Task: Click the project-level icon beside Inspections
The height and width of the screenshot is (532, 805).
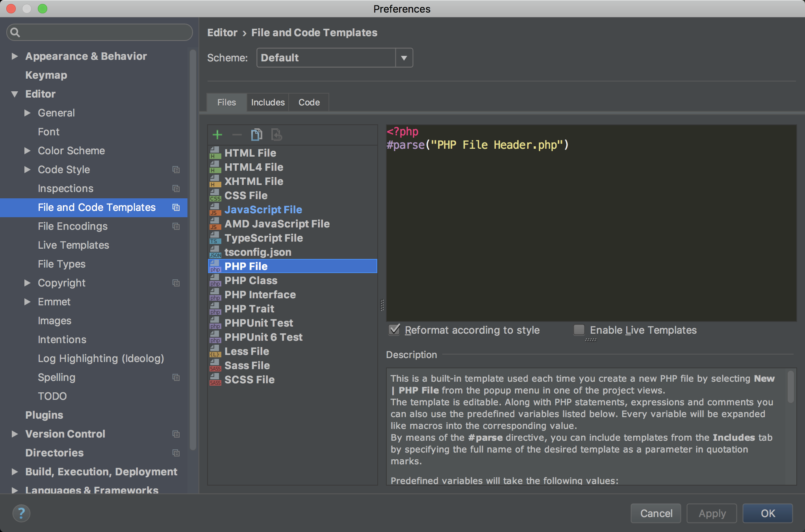Action: click(x=176, y=188)
